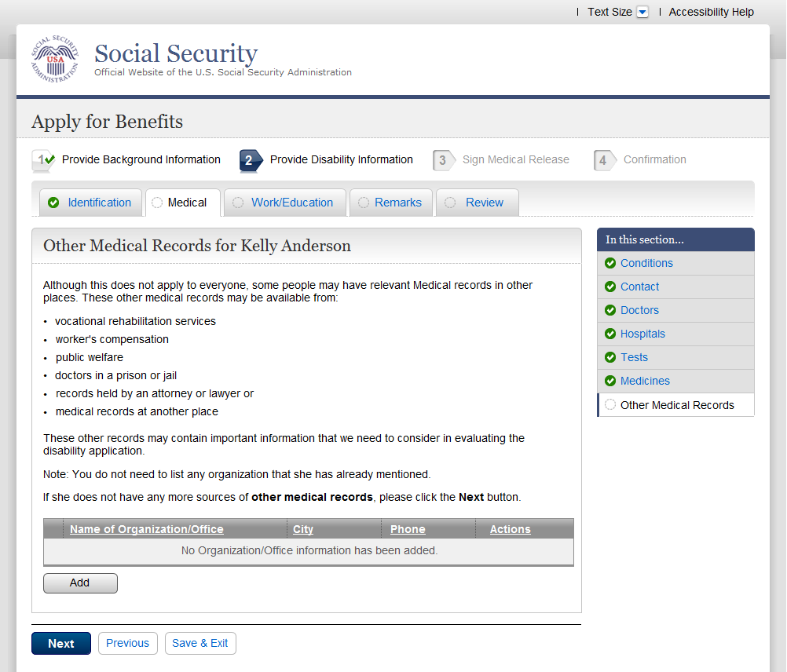Image resolution: width=787 pixels, height=672 pixels.
Task: Open the Doctors section link
Action: (x=639, y=310)
